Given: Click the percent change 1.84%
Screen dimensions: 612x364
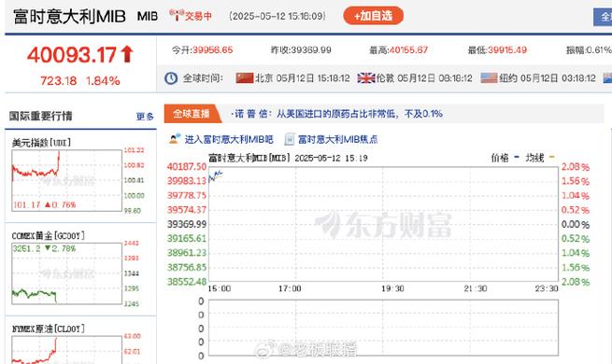Looking at the screenshot, I should click(103, 81).
